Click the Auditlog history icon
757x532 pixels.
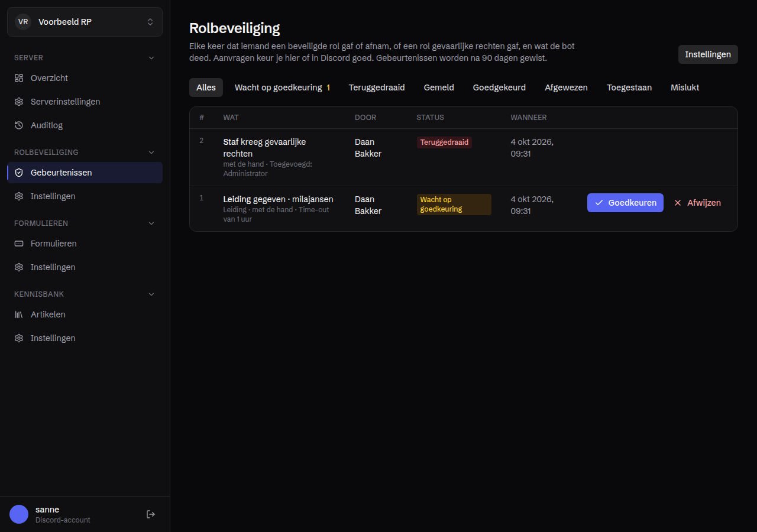19,125
